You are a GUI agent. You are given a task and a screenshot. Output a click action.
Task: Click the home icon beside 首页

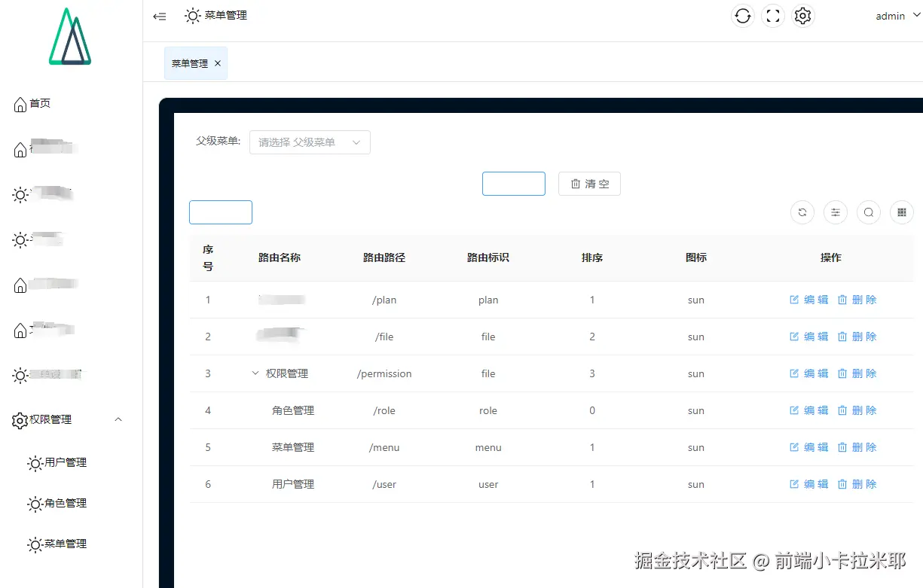point(20,105)
